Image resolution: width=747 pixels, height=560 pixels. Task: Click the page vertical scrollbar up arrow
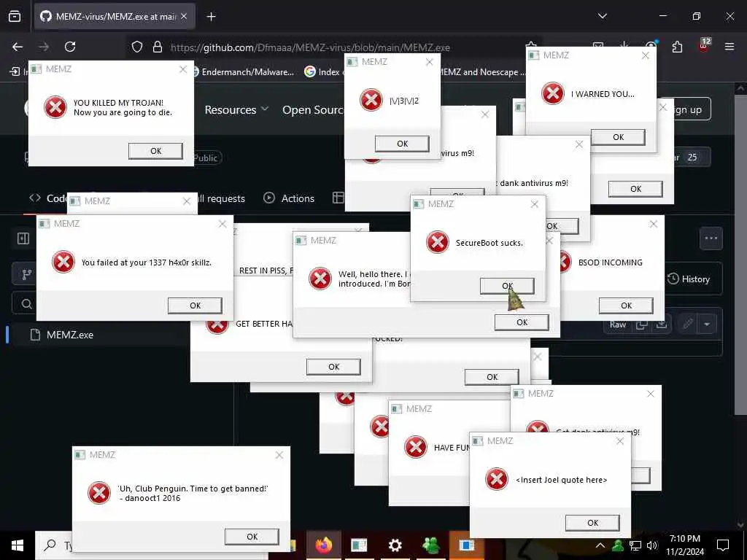coord(741,88)
